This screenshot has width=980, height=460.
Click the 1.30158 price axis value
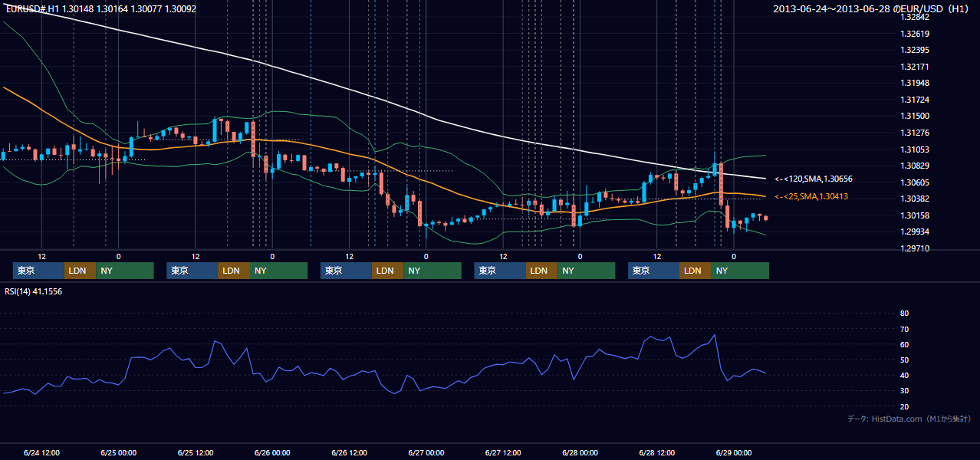pyautogui.click(x=916, y=215)
